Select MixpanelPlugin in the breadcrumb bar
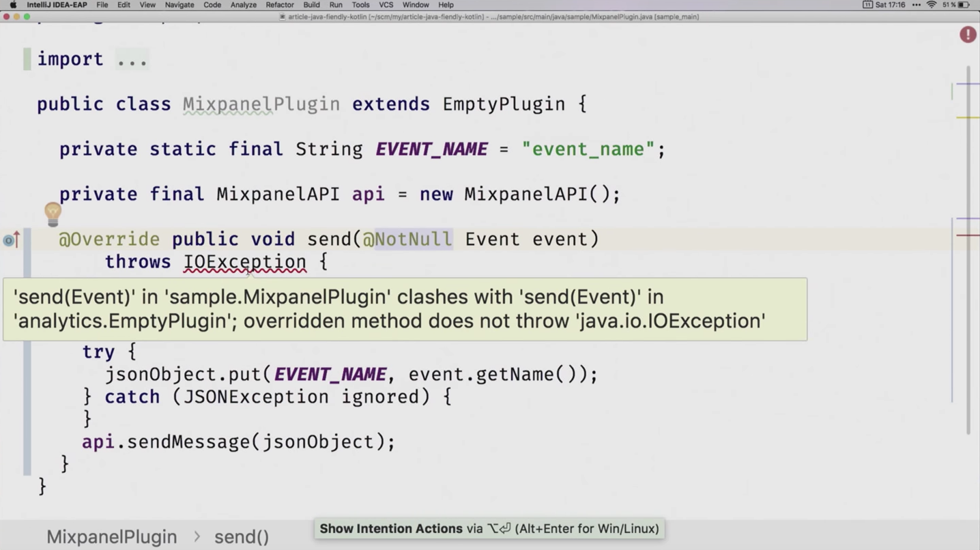The image size is (980, 550). point(112,537)
